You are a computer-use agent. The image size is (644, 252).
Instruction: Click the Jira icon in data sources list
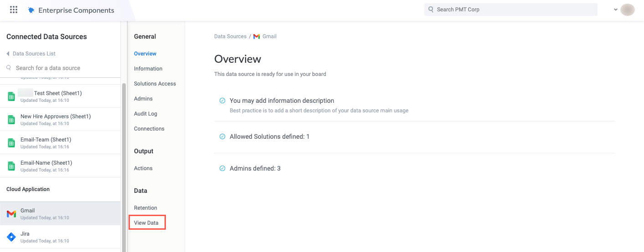click(x=11, y=237)
